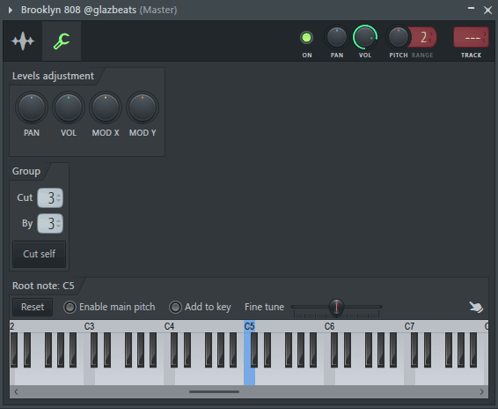This screenshot has height=409, width=498.
Task: Click the Levels adjustment VOL knob
Action: [68, 108]
